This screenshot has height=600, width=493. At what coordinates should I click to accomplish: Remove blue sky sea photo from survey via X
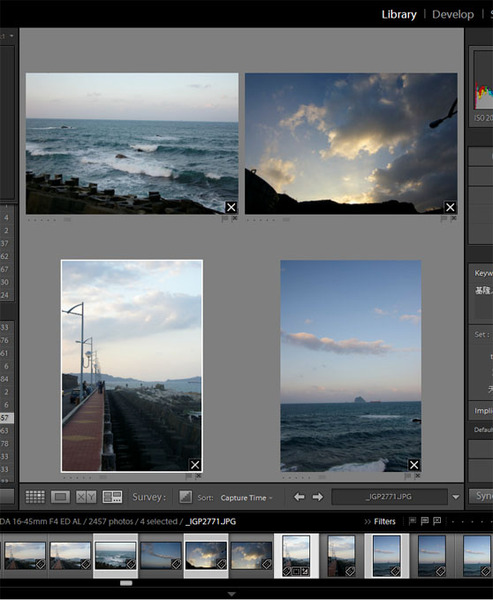tap(414, 465)
